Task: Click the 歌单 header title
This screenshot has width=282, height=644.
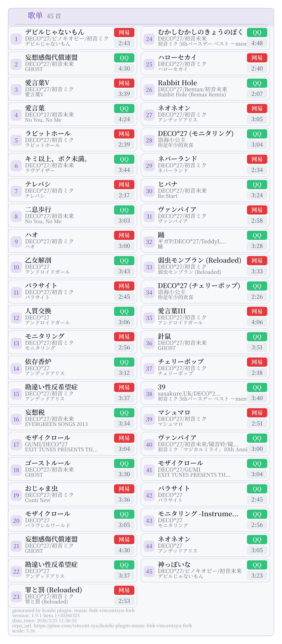Action: 35,16
